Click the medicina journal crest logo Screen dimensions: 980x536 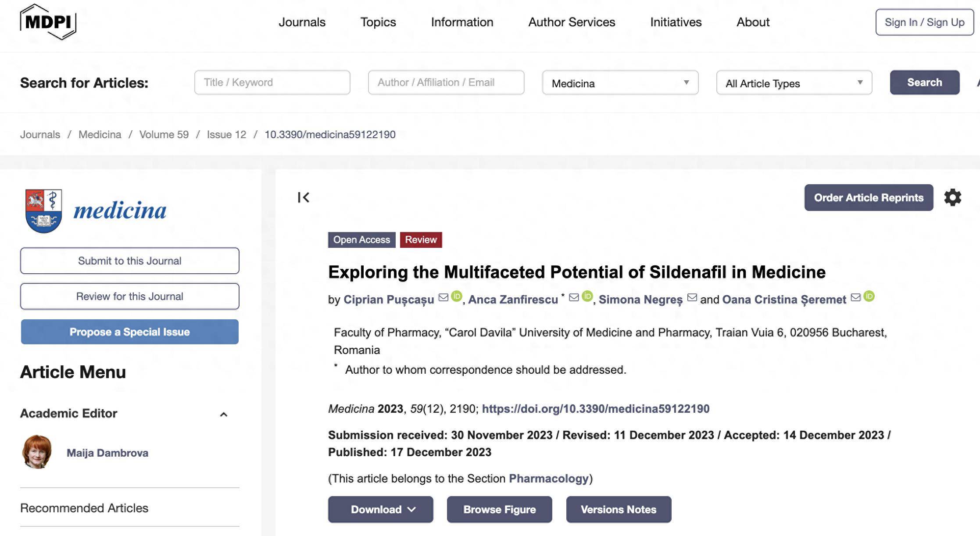tap(43, 211)
